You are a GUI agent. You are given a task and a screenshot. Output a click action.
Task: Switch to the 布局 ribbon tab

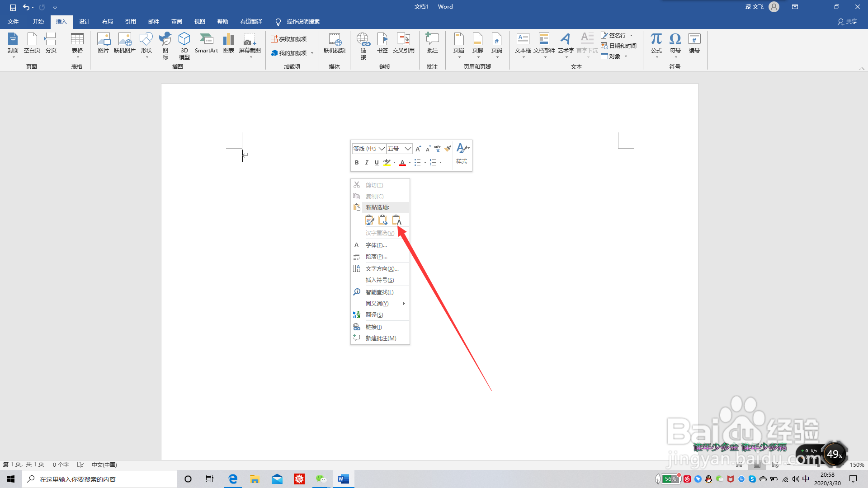pyautogui.click(x=107, y=22)
